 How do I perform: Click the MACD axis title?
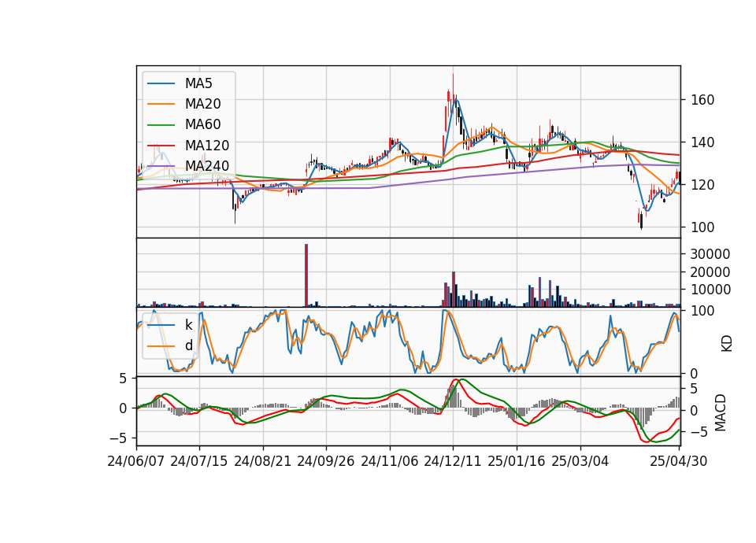(x=721, y=412)
